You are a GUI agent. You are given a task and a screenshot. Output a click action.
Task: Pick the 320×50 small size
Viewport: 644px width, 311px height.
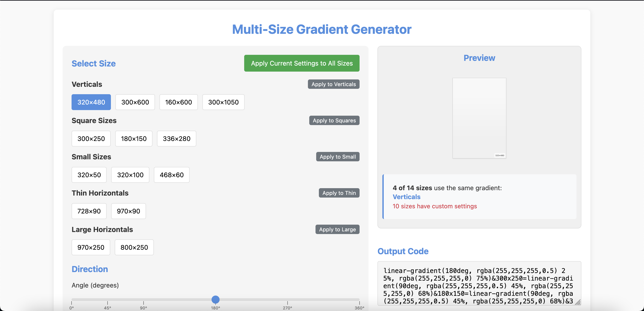(x=89, y=175)
